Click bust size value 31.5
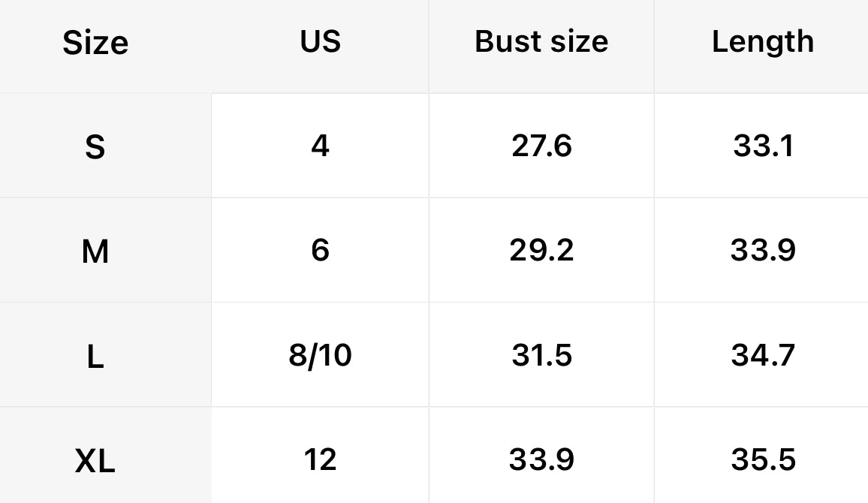The image size is (868, 503). [541, 355]
